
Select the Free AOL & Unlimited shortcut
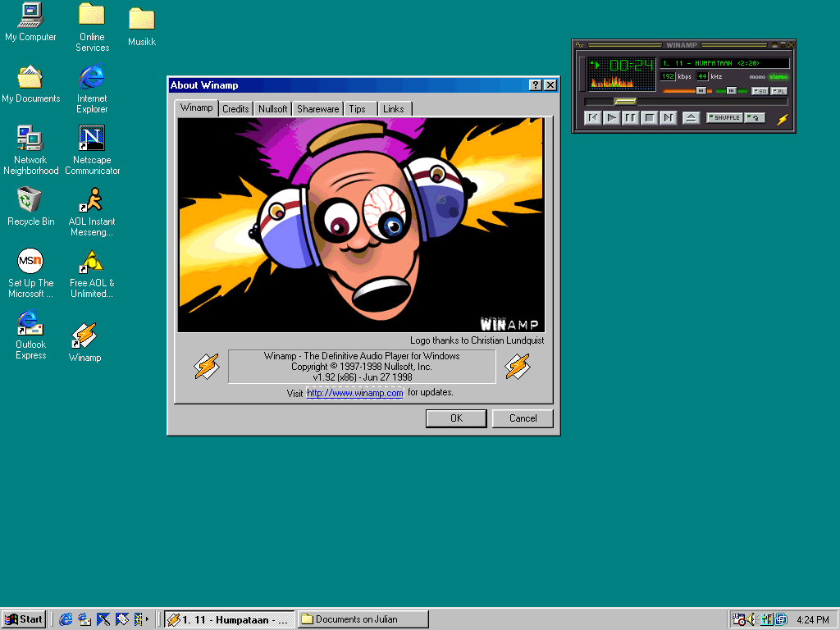pos(92,274)
